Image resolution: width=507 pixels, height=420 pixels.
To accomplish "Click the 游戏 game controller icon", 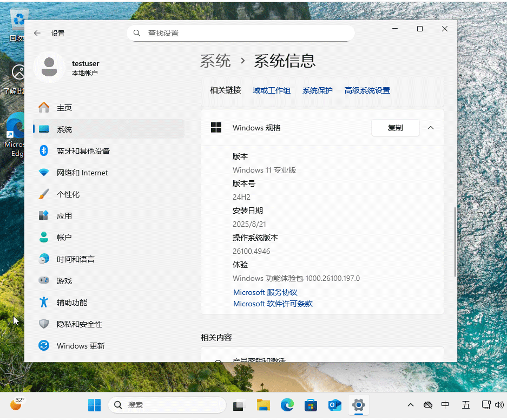I will (x=44, y=281).
